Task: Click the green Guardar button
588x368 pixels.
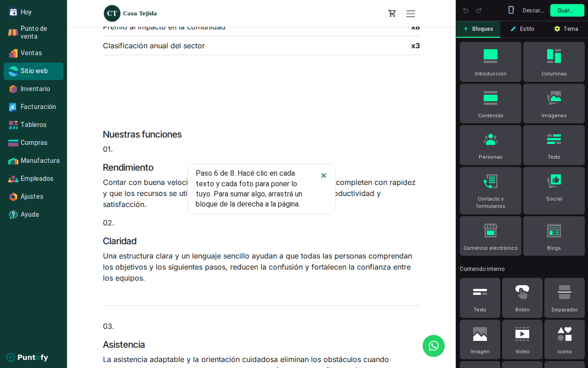Action: 567,10
